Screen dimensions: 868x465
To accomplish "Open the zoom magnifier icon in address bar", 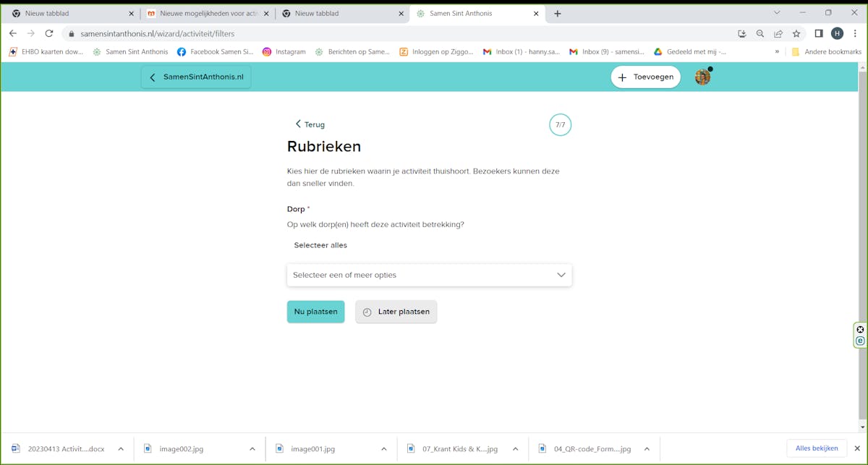I will pyautogui.click(x=760, y=33).
